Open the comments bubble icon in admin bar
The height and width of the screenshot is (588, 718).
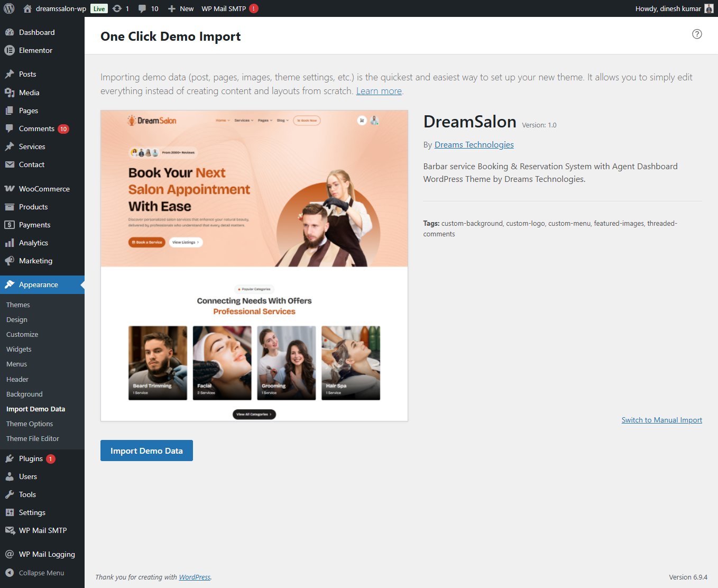(x=142, y=8)
